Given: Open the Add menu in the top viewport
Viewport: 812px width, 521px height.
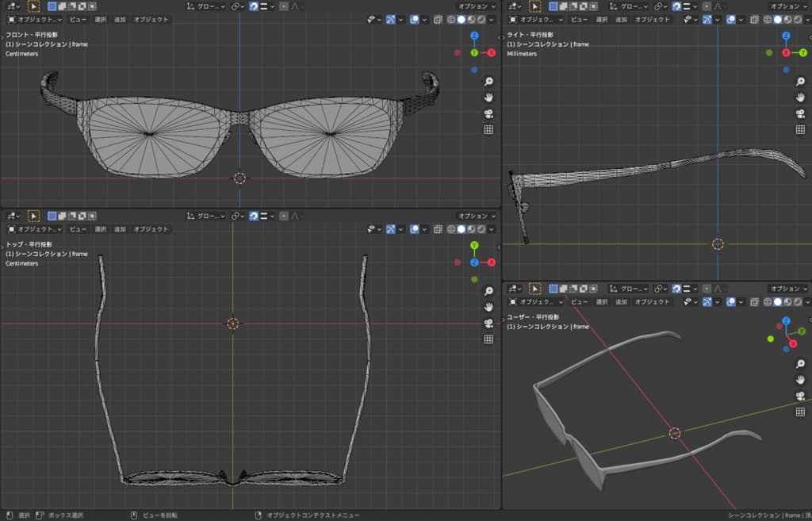Looking at the screenshot, I should tap(120, 229).
